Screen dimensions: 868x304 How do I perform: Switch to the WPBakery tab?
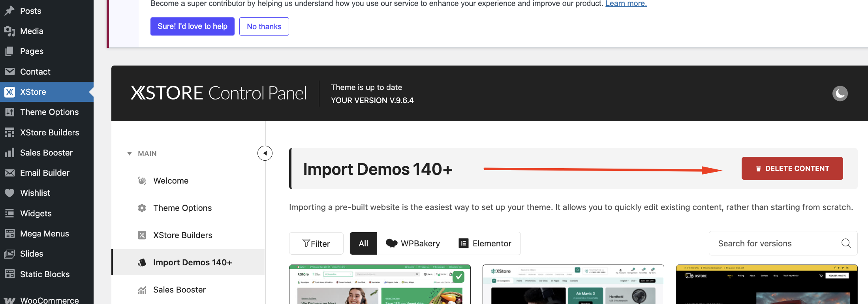[x=413, y=244]
